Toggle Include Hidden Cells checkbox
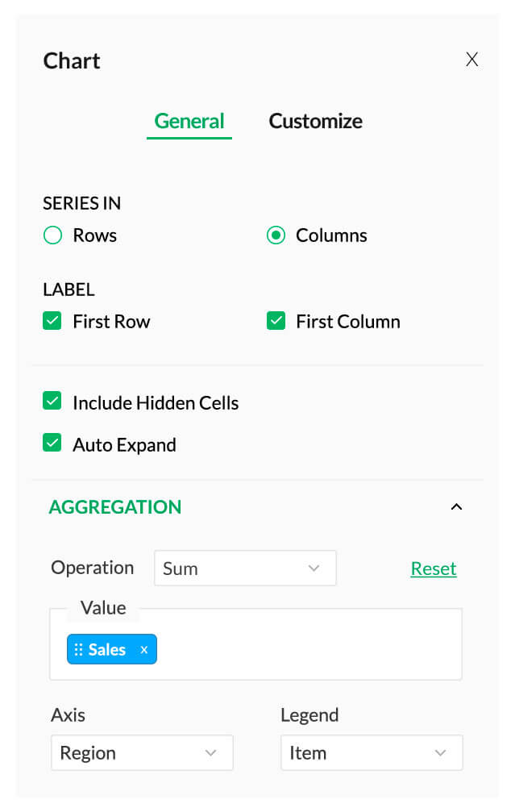This screenshot has height=812, width=515. point(52,402)
